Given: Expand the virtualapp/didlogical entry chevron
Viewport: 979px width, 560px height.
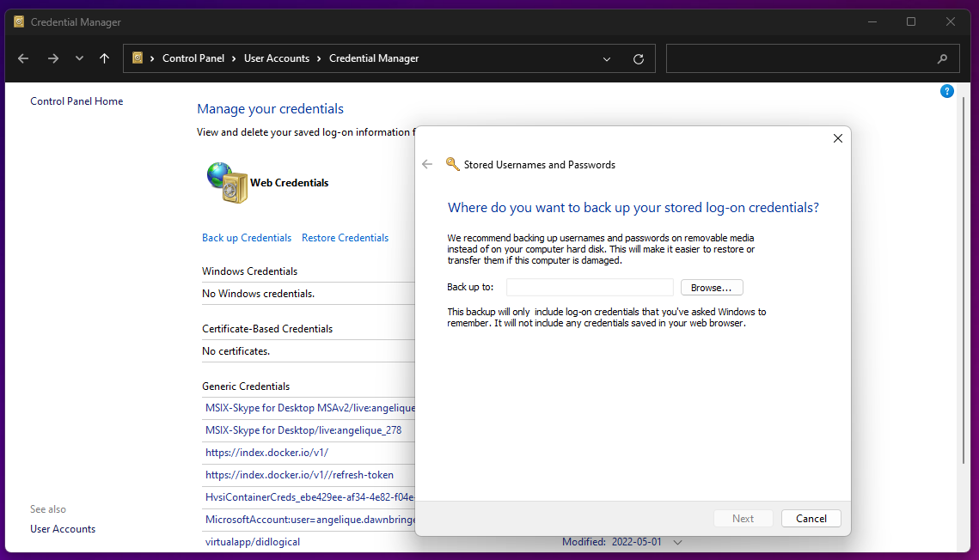Looking at the screenshot, I should [677, 543].
